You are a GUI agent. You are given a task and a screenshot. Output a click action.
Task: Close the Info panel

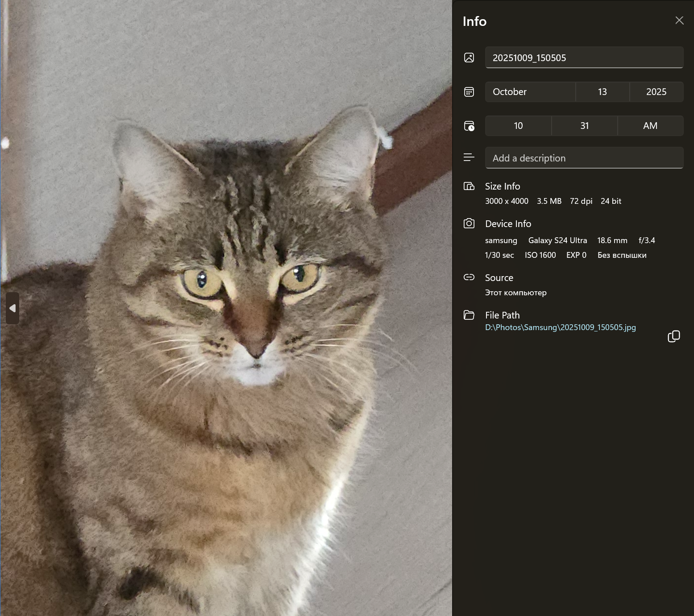pos(679,21)
